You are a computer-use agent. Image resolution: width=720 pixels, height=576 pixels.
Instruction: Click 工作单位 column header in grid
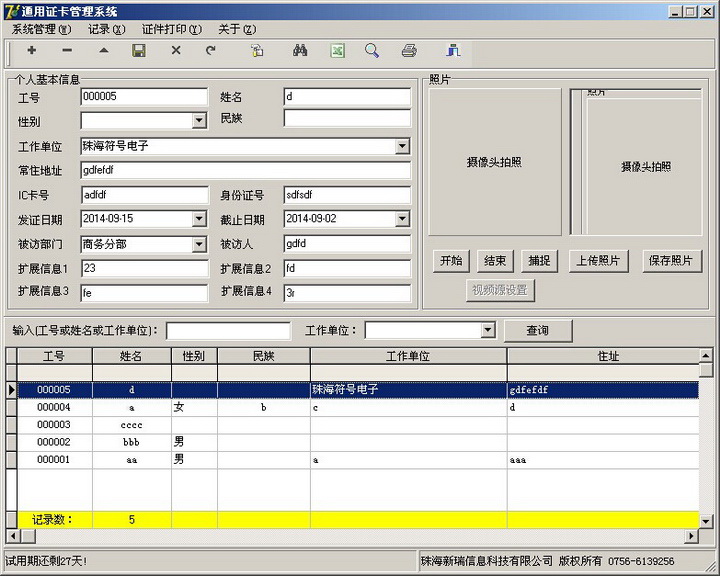point(408,356)
